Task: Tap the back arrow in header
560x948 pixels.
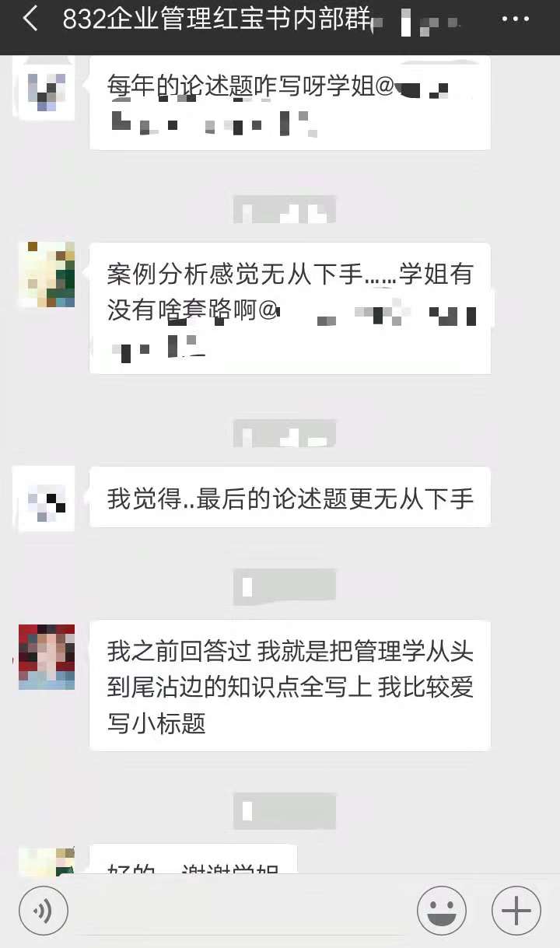Action: [30, 19]
